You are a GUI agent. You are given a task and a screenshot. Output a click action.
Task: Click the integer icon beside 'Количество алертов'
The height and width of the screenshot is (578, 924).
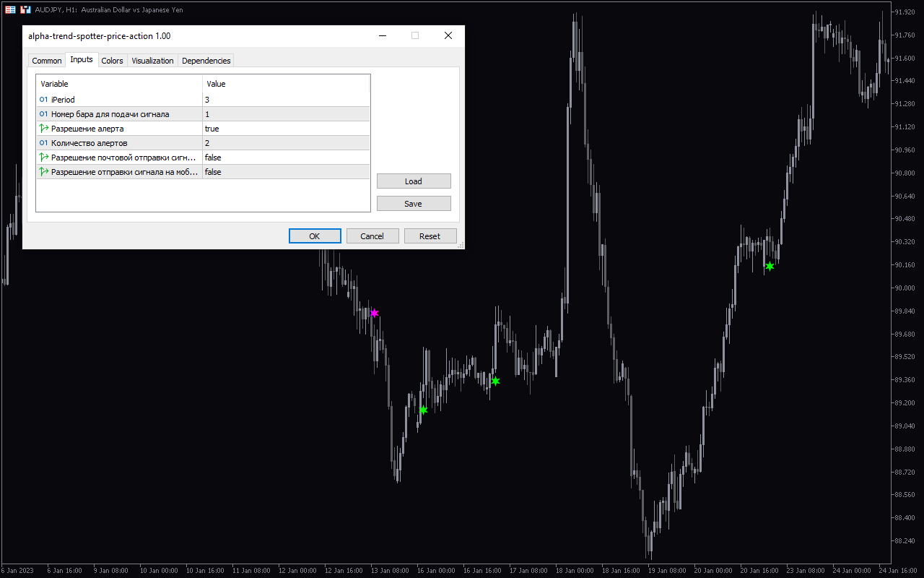43,143
